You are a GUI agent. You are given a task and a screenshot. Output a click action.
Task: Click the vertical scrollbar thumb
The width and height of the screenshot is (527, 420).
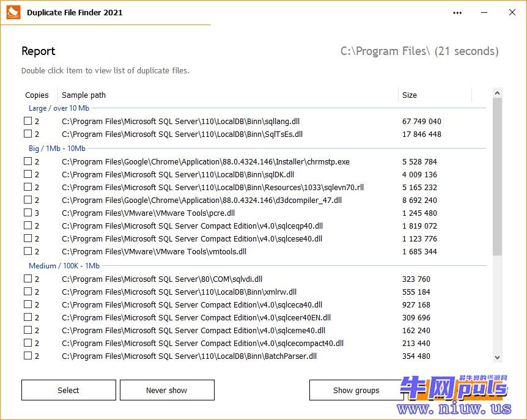click(498, 177)
